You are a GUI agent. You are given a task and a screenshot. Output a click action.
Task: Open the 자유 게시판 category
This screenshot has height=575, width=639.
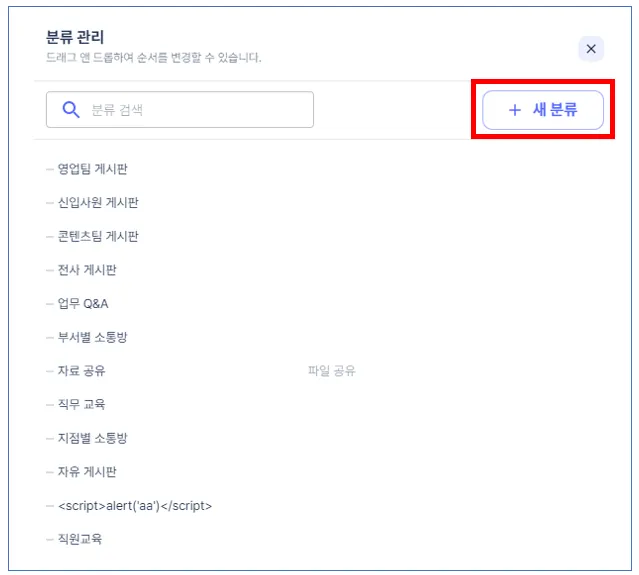point(87,472)
